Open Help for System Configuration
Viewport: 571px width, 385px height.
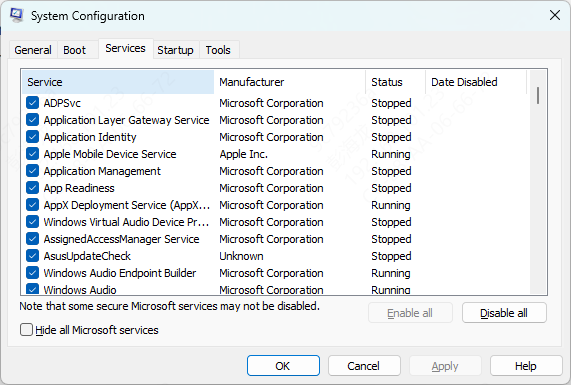coord(526,366)
